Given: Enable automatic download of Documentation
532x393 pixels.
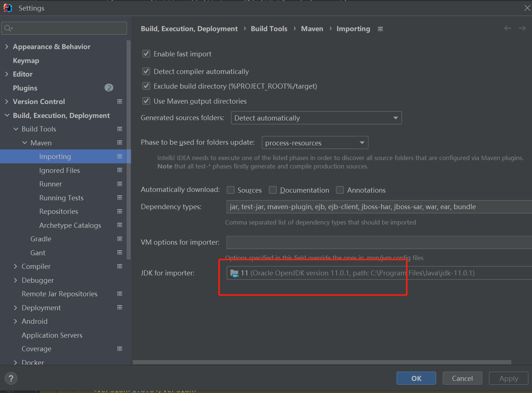Looking at the screenshot, I should [x=273, y=190].
